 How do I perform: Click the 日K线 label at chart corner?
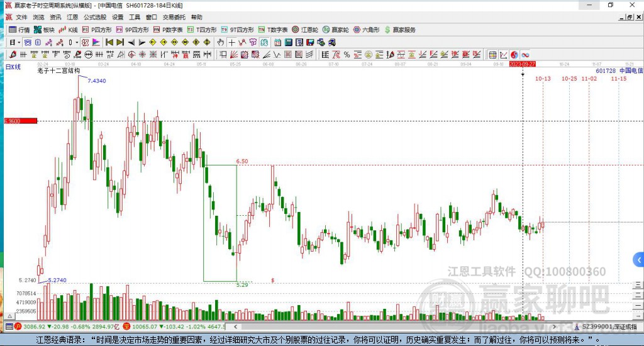tap(13, 67)
